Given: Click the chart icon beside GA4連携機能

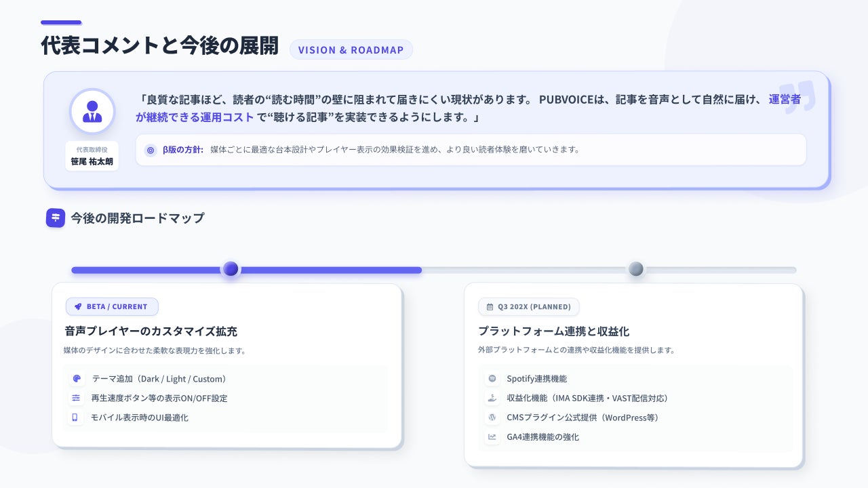Looking at the screenshot, I should coord(492,437).
